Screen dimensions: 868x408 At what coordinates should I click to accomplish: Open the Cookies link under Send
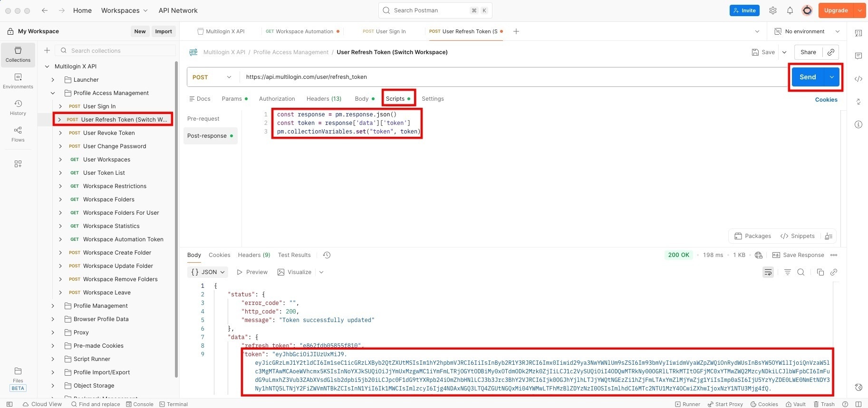[826, 100]
